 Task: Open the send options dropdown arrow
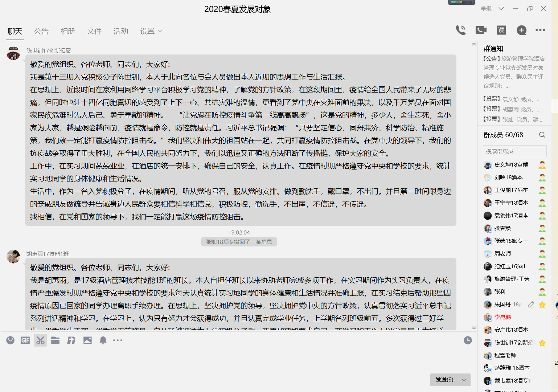[x=464, y=380]
